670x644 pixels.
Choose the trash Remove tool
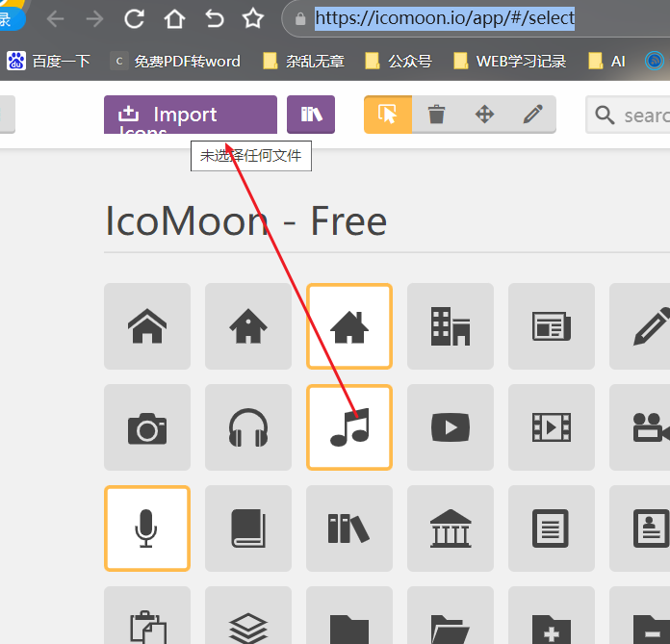coord(436,115)
